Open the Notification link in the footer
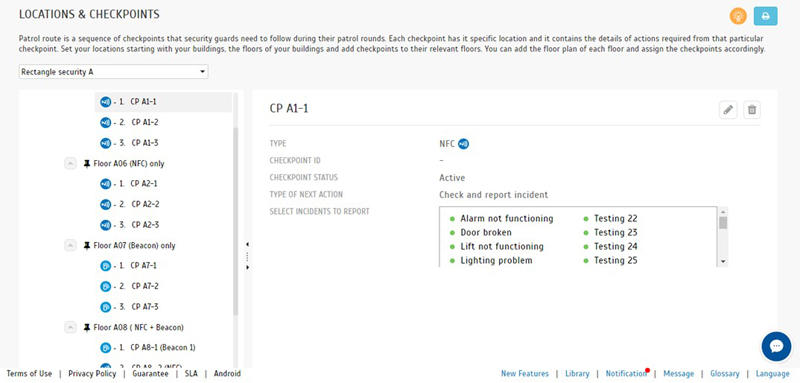The width and height of the screenshot is (800, 383). coord(626,373)
